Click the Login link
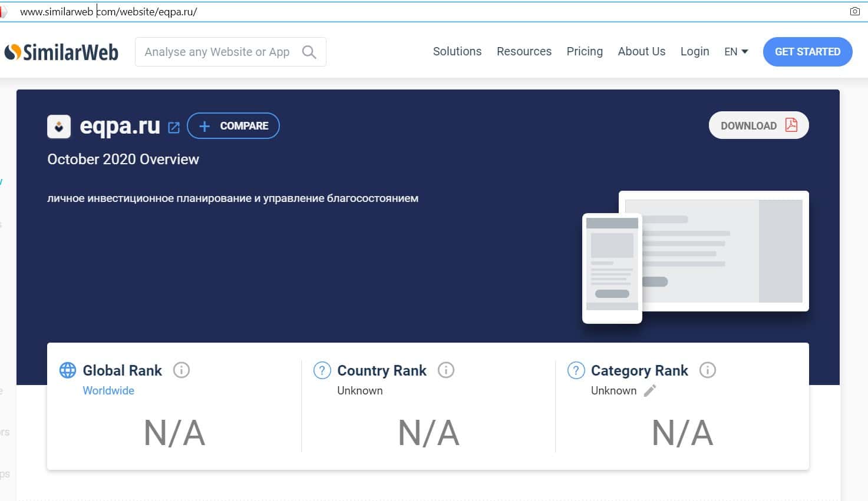Image resolution: width=868 pixels, height=501 pixels. [695, 52]
